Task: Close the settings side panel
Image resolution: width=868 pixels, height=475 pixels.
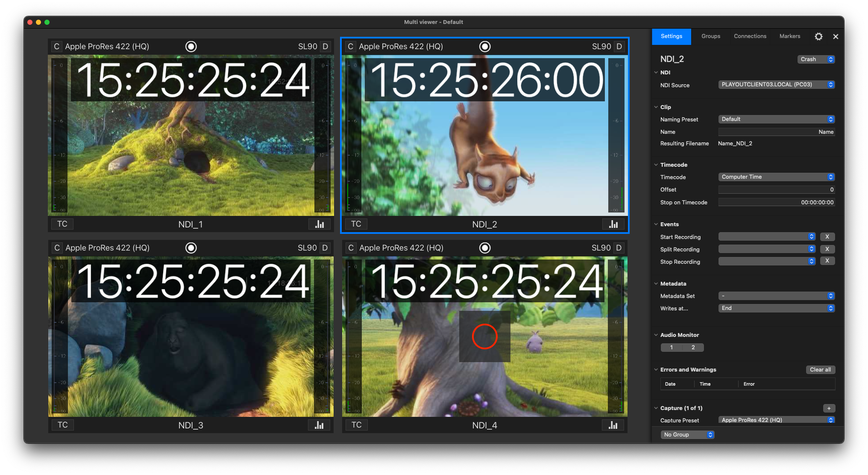Action: 836,36
